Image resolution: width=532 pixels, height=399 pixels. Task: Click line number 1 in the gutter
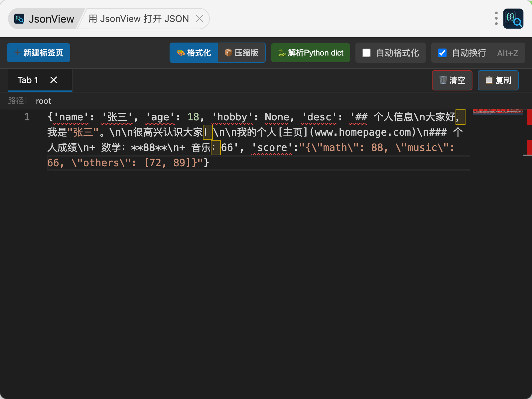tap(27, 117)
